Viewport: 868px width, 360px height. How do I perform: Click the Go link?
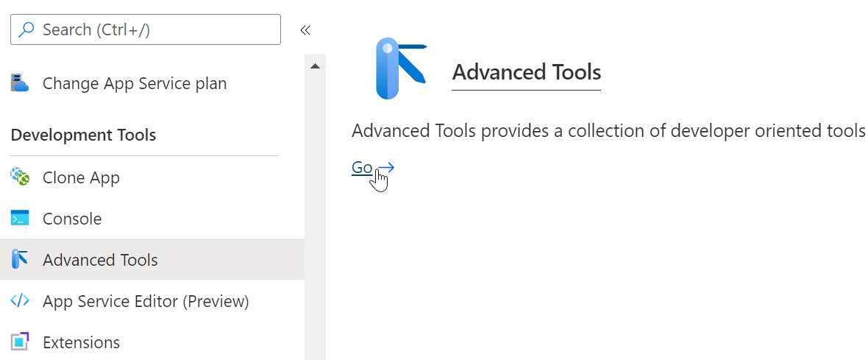point(362,167)
